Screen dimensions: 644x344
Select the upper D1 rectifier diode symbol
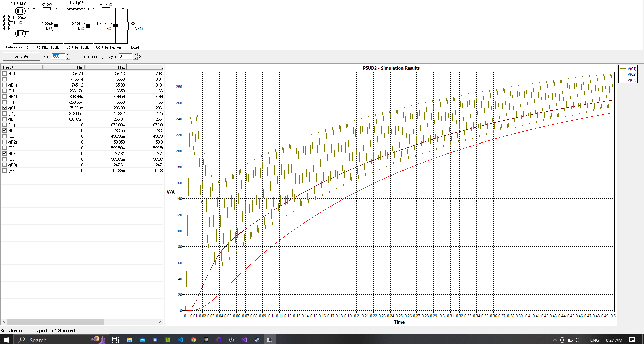pyautogui.click(x=21, y=11)
